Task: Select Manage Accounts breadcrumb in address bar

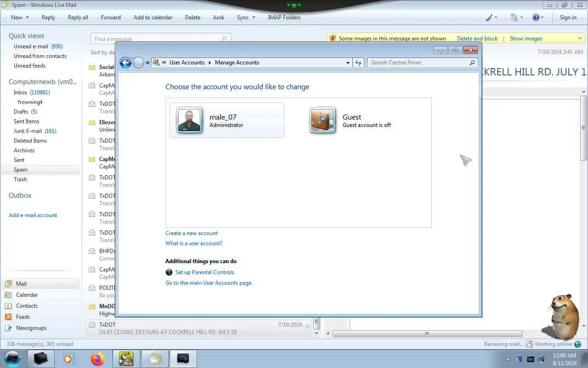Action: (237, 63)
